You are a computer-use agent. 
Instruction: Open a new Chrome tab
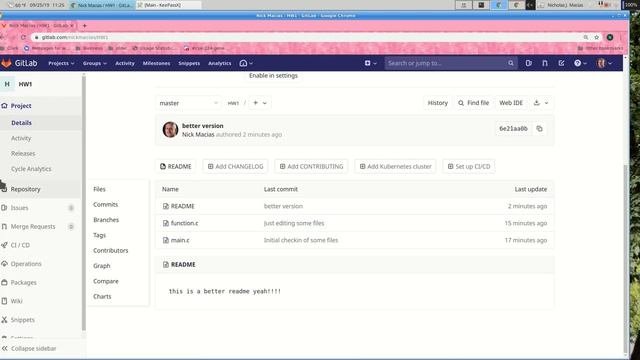84,26
